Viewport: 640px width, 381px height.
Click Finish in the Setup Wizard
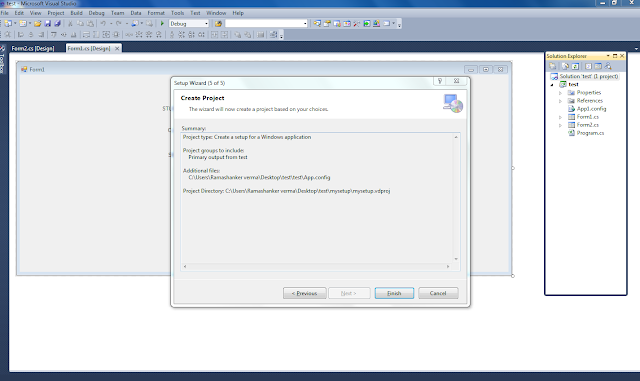click(394, 293)
